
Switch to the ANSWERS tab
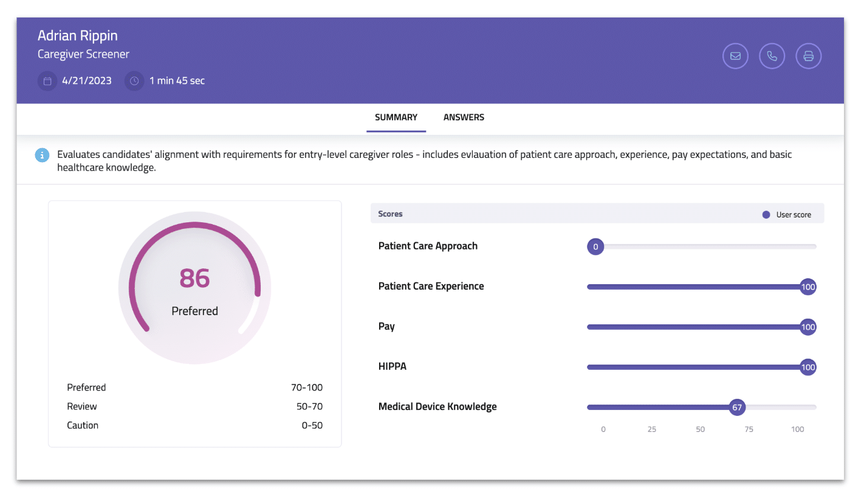(464, 118)
